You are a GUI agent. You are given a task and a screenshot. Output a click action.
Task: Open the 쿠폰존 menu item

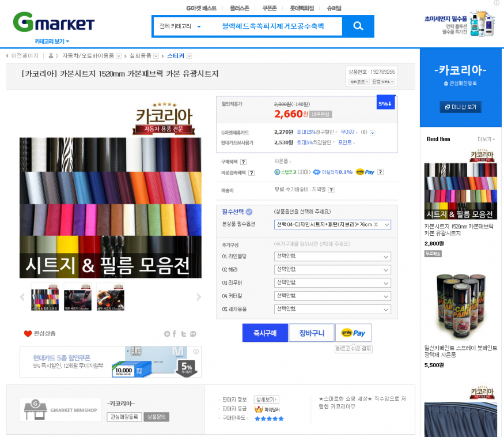[270, 9]
